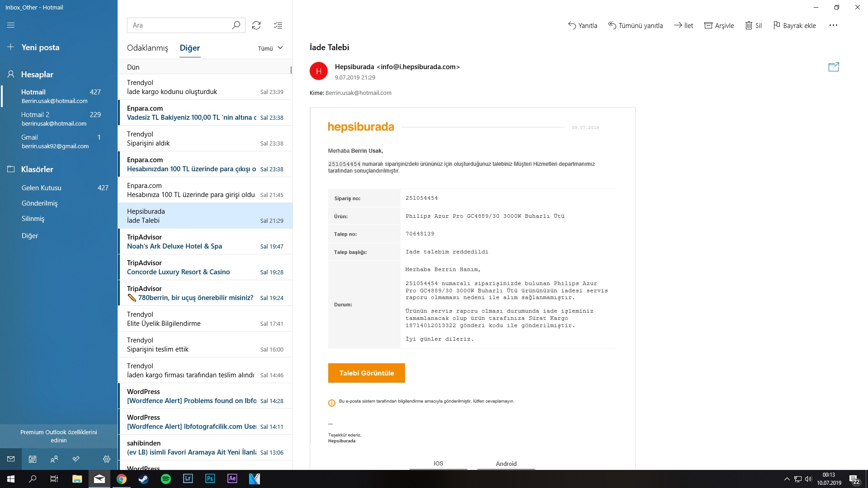Open message in new window icon
Screen dimensions: 868x488
[834, 67]
